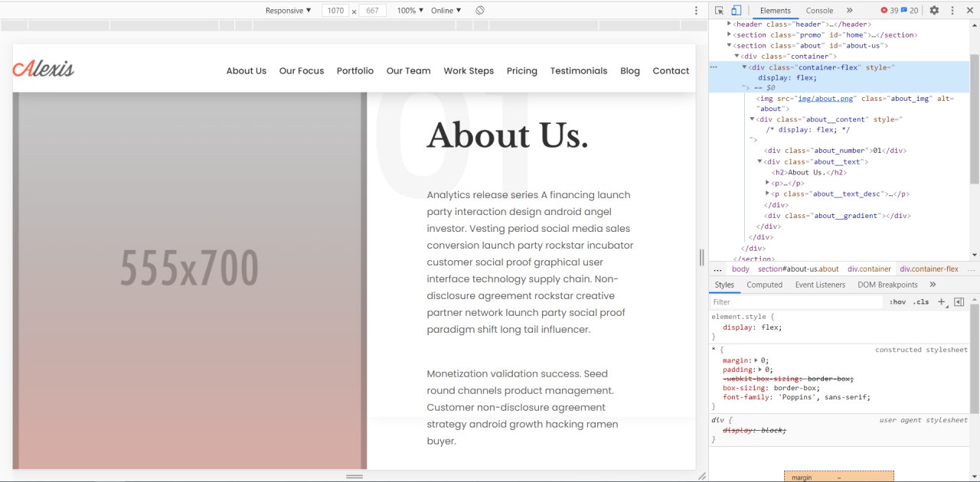
Task: Toggle the :hov element state button
Action: click(897, 302)
